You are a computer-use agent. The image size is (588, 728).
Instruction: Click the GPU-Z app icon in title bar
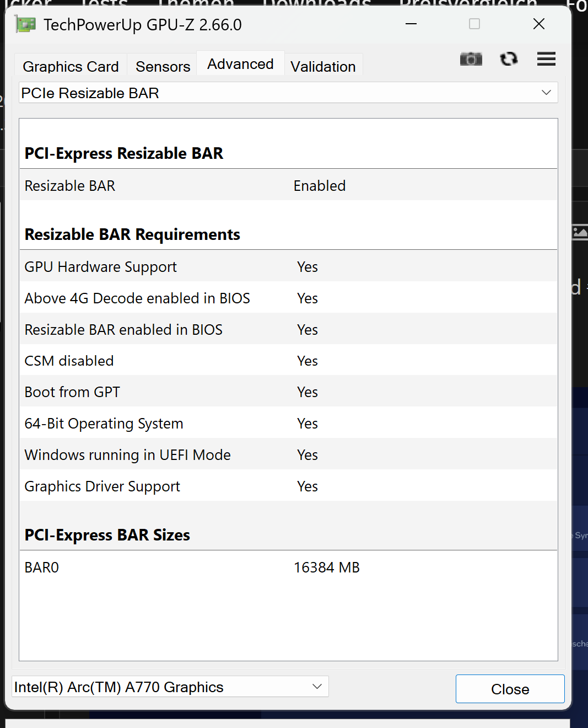(25, 25)
